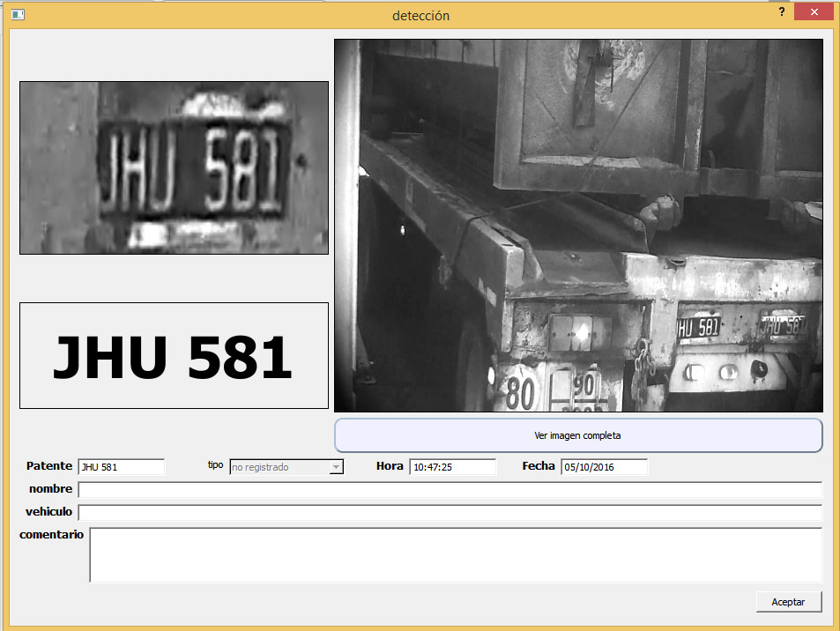Focus the nombre text field
This screenshot has height=631, width=840.
pyautogui.click(x=450, y=490)
